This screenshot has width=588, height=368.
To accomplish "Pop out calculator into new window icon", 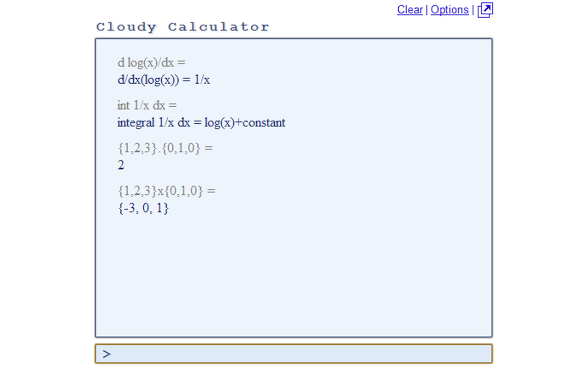I will (x=485, y=10).
